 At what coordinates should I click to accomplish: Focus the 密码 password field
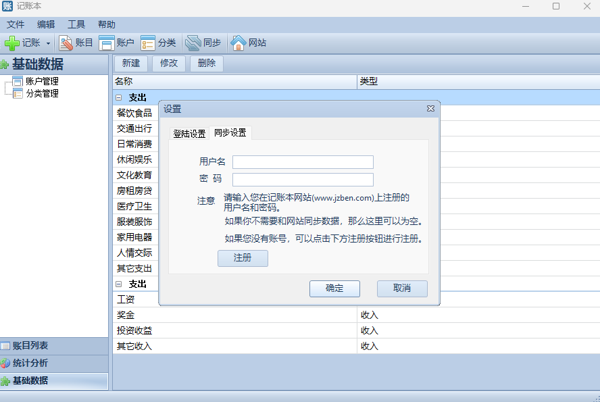pos(302,180)
